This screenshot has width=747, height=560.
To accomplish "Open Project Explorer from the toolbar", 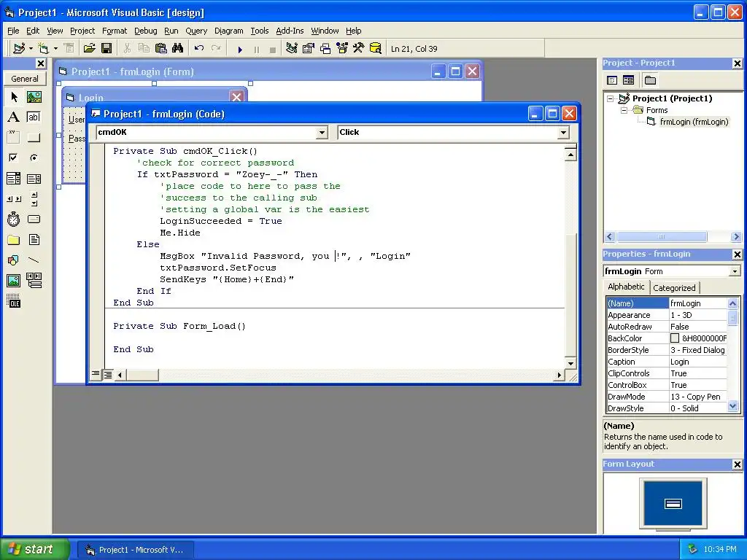I will click(x=292, y=48).
